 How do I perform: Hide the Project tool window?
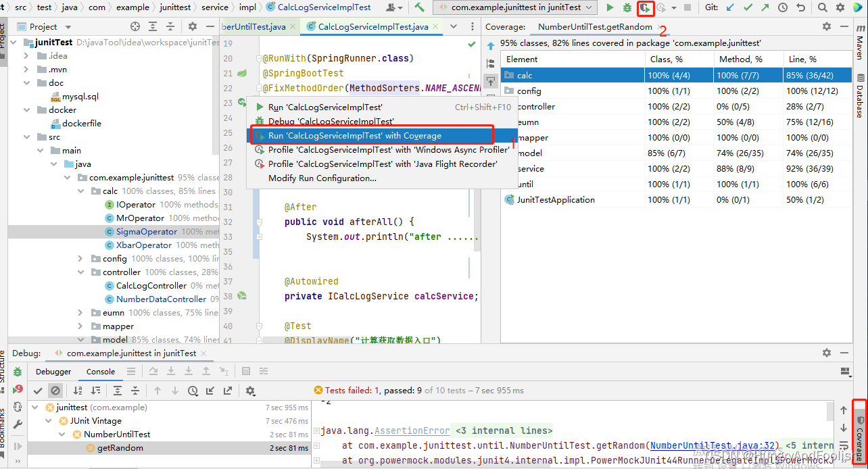point(210,26)
